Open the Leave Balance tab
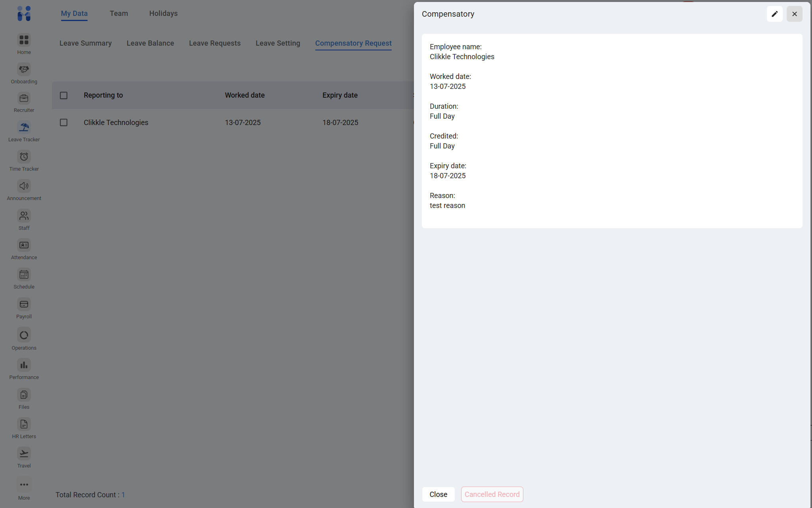 coord(150,43)
